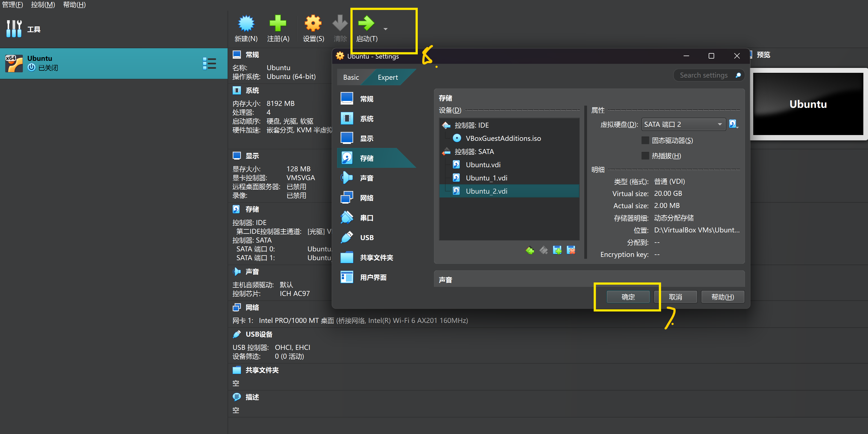The height and width of the screenshot is (434, 868).
Task: Open Settings (设置) gear toolbar icon
Action: coord(313,24)
